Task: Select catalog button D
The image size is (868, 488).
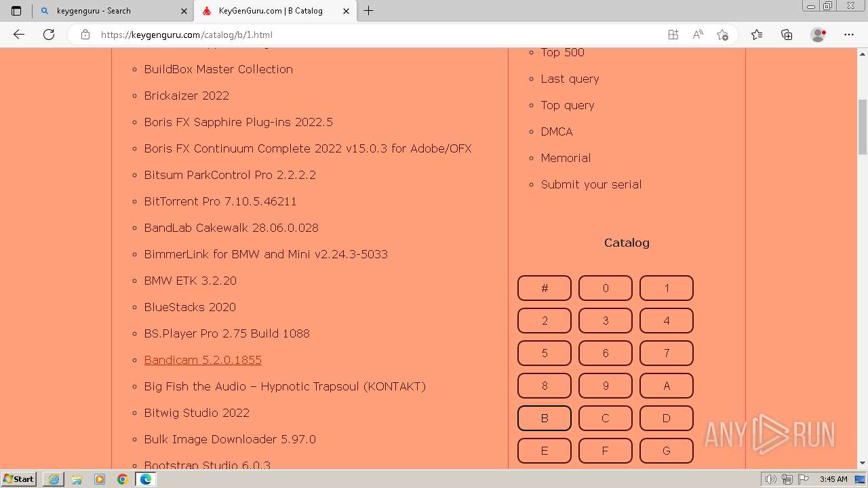Action: point(667,418)
